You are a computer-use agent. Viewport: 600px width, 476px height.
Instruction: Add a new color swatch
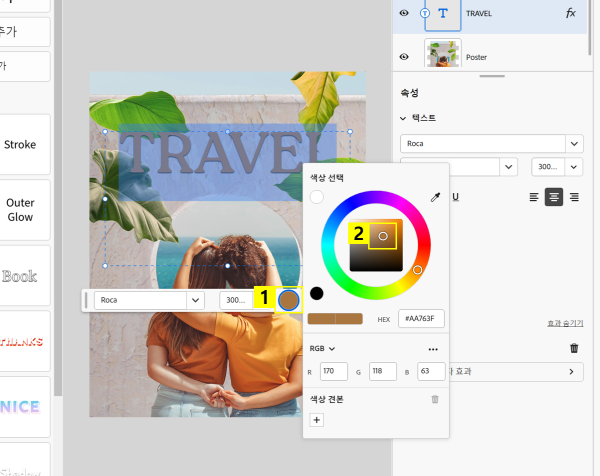tap(316, 420)
